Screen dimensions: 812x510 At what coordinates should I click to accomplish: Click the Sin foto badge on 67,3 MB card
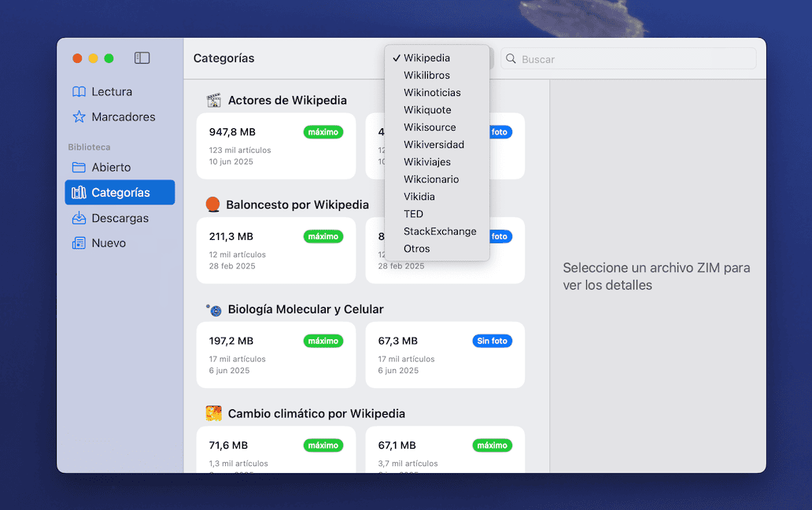point(492,341)
